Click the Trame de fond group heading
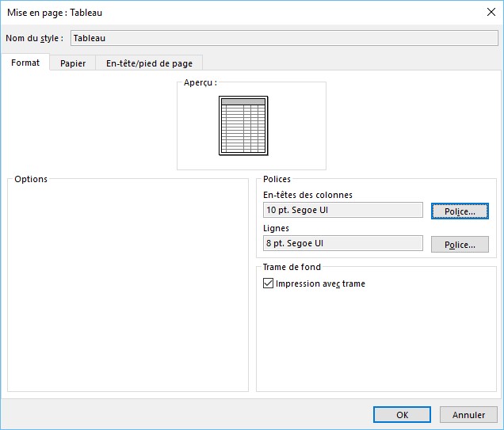Viewport: 504px width, 430px height. pyautogui.click(x=292, y=267)
